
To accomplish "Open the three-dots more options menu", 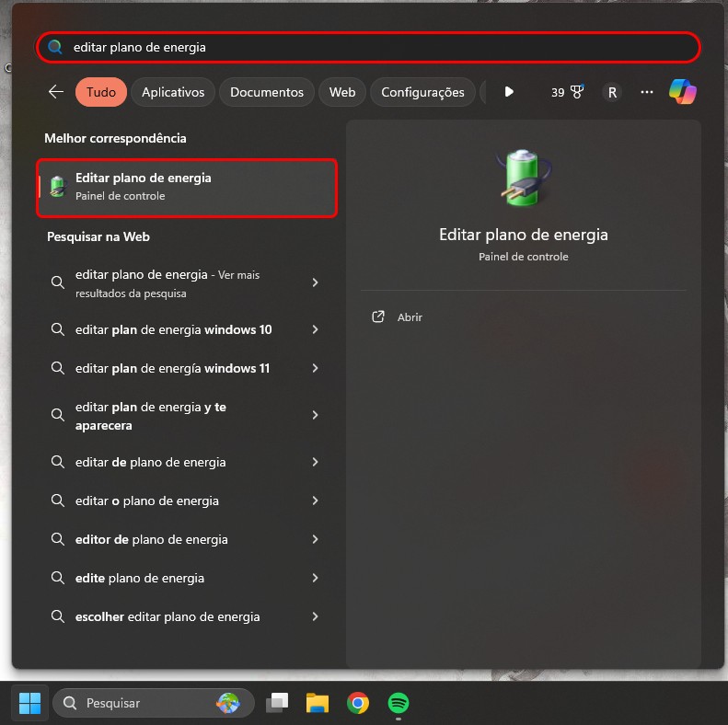I will tap(647, 92).
